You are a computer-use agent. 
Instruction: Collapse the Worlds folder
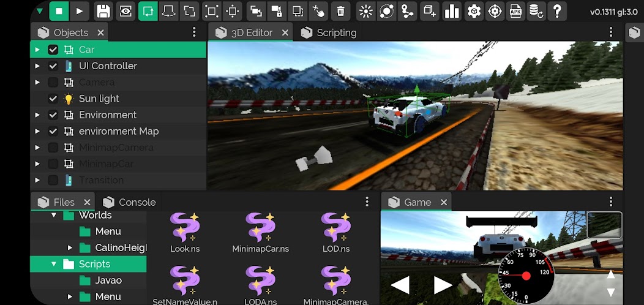point(54,215)
